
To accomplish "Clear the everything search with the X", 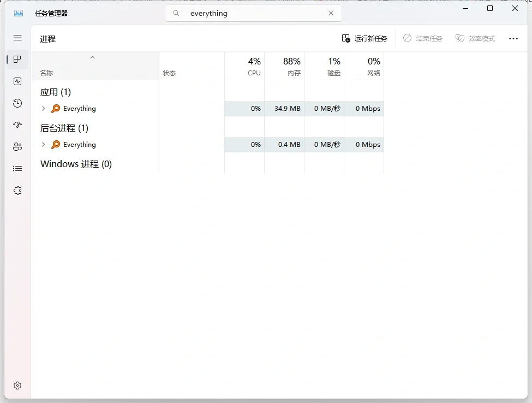I will tap(331, 13).
